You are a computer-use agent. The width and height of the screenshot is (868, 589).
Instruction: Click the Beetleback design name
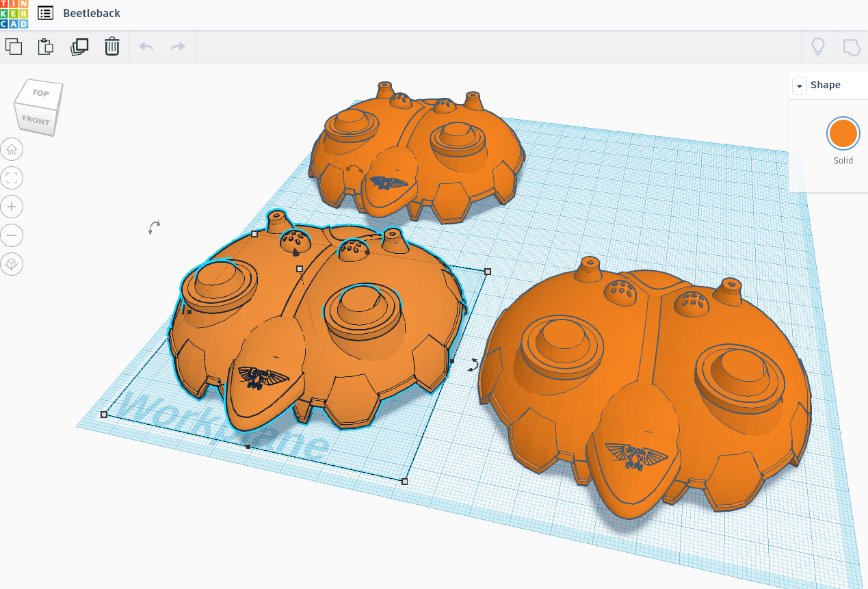(92, 13)
